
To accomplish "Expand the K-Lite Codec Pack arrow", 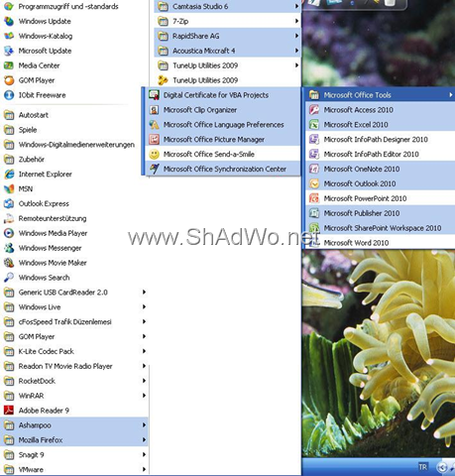I will point(144,351).
